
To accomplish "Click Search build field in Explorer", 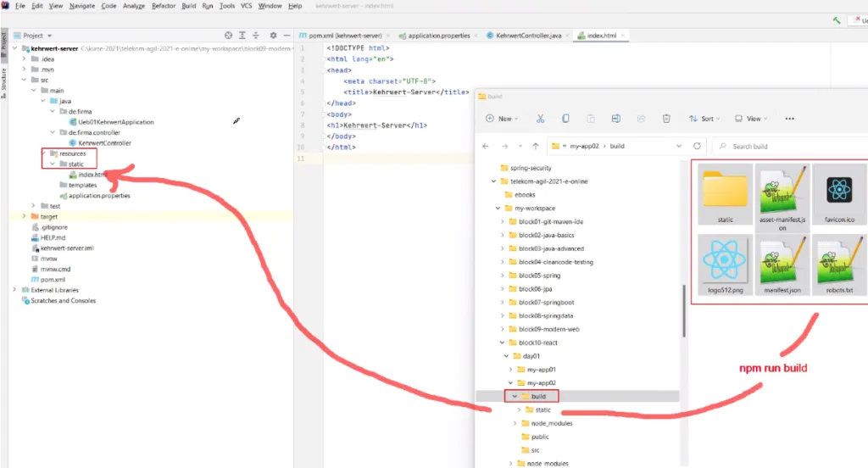I will point(792,146).
